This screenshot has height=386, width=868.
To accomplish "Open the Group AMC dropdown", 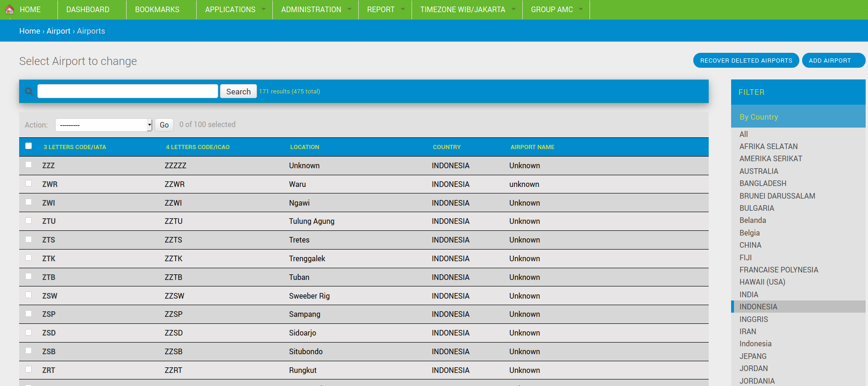I will 556,9.
